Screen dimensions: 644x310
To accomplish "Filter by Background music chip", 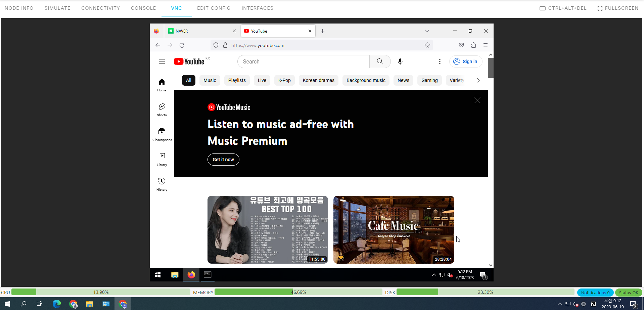I will [366, 80].
